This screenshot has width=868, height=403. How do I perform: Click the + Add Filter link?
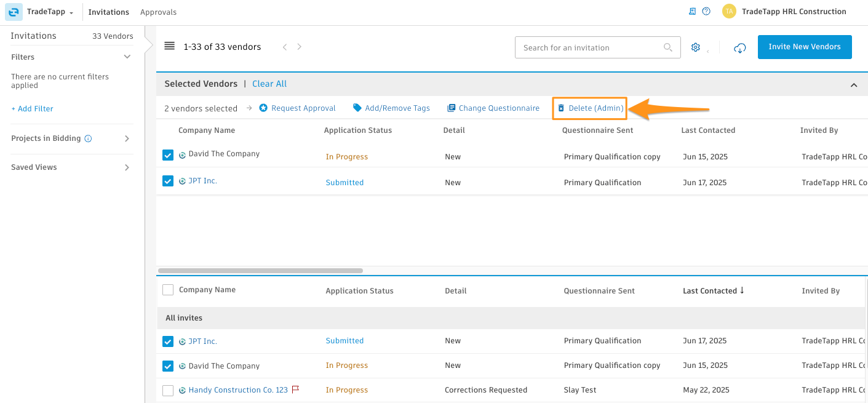click(x=33, y=109)
